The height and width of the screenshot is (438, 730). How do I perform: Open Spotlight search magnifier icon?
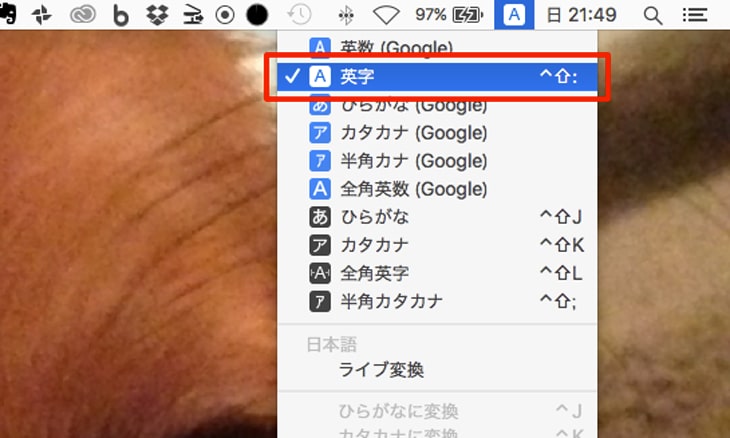point(652,15)
